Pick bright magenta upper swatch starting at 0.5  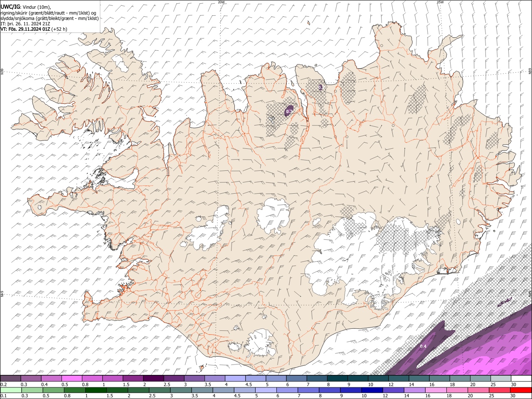pyautogui.click(x=71, y=379)
